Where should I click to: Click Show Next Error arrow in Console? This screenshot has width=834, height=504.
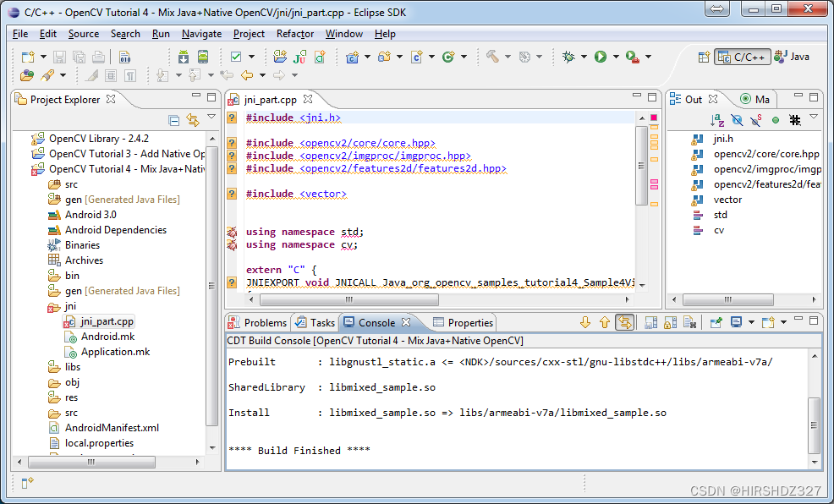[585, 322]
